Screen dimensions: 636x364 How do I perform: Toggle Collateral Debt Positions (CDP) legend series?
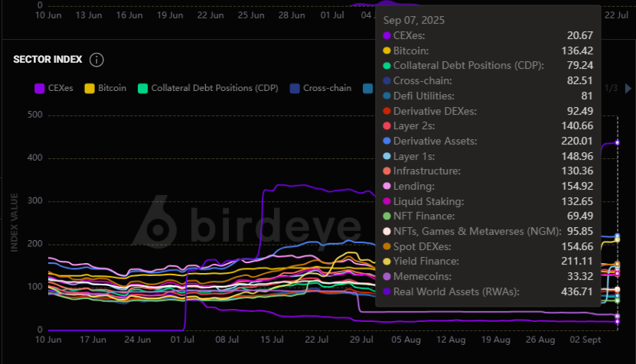208,89
